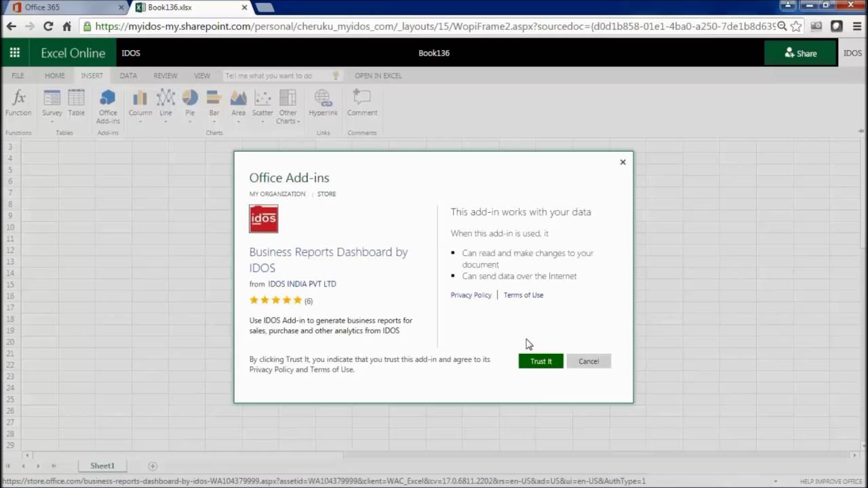
Task: Click the IDOS user name in header
Action: coord(852,53)
